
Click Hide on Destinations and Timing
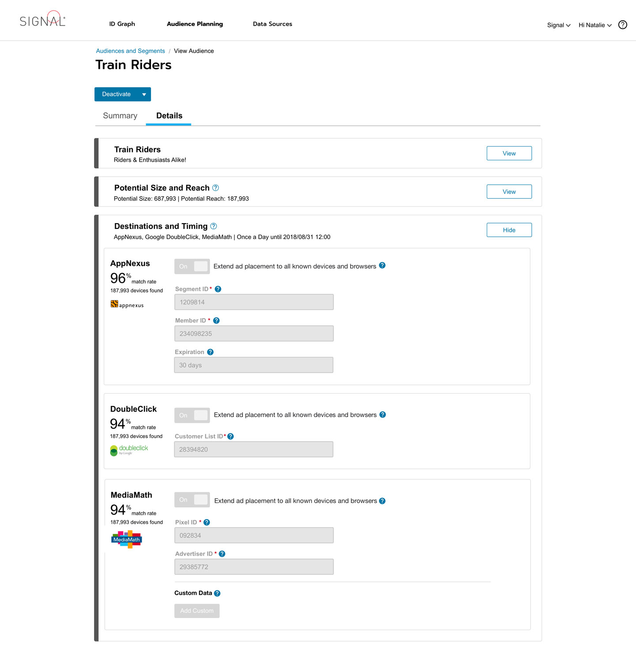509,230
